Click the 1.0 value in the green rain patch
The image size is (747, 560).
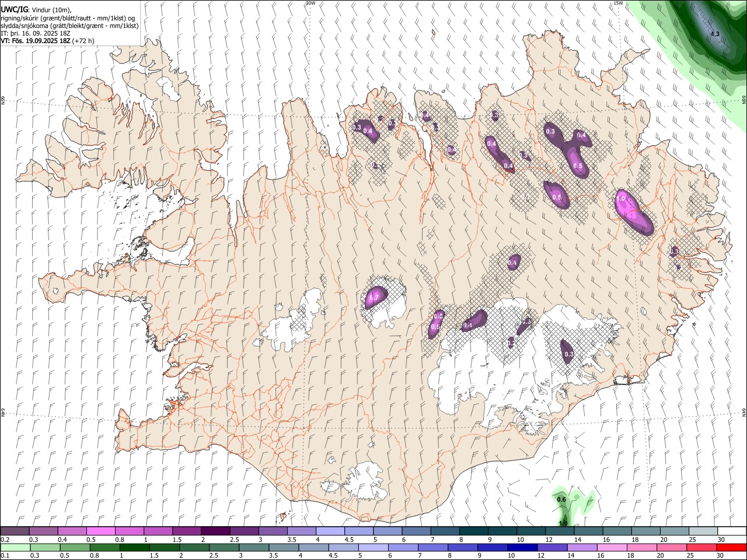[x=563, y=523]
